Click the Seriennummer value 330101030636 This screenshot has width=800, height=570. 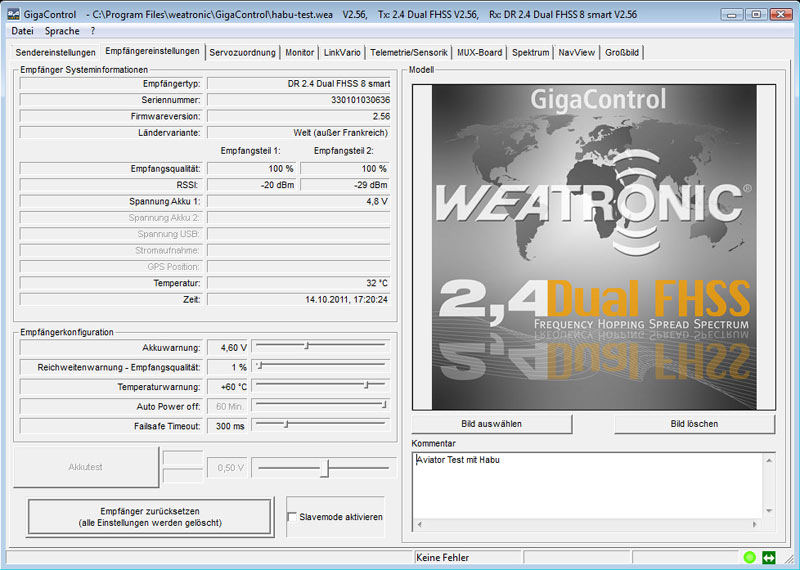pos(299,100)
